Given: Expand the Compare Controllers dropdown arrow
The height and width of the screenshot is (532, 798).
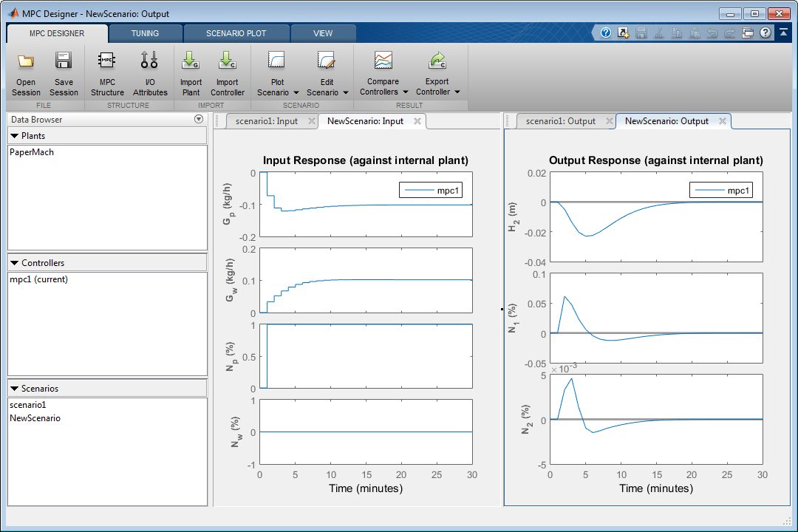Looking at the screenshot, I should tap(405, 92).
